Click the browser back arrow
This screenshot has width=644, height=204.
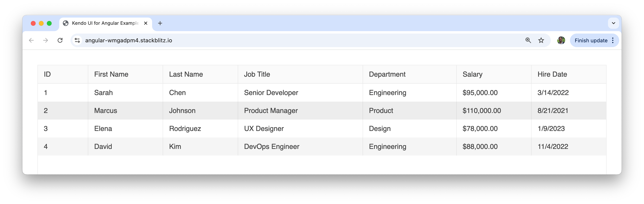tap(31, 40)
